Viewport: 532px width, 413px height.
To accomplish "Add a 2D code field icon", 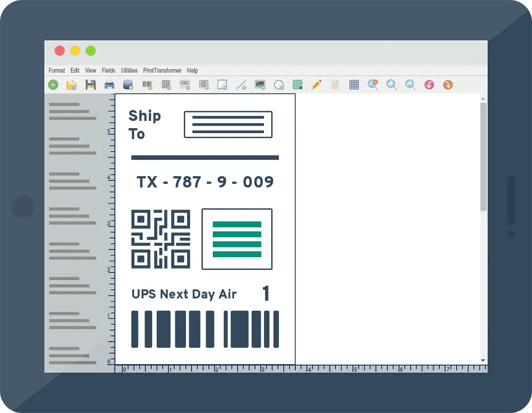I will (166, 85).
